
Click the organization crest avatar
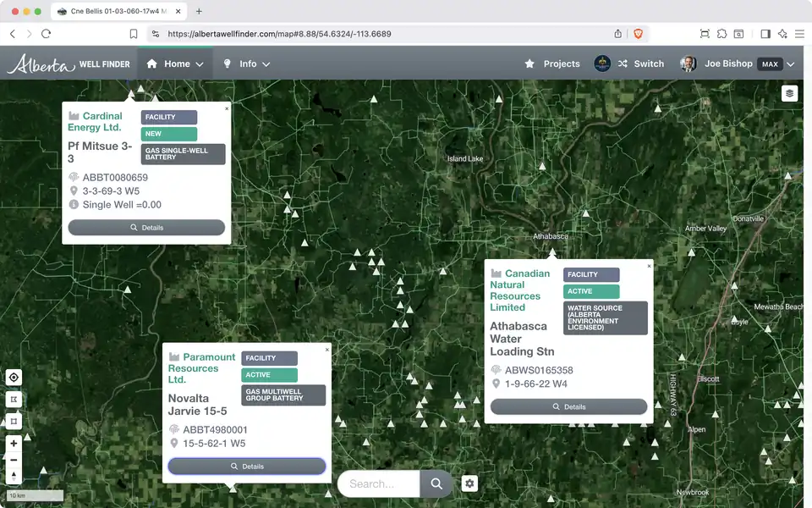pos(601,63)
